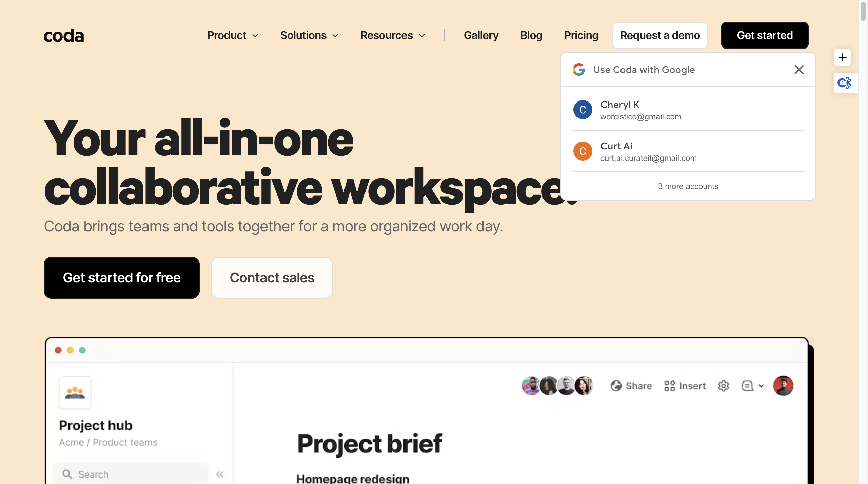Expand the Solutions menu
Viewport: 868px width, 484px height.
[309, 35]
